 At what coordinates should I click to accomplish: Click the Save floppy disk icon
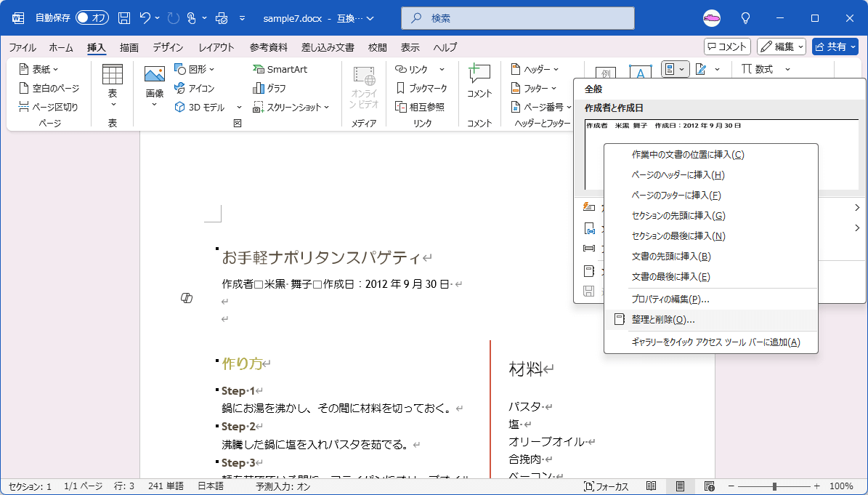coord(124,18)
